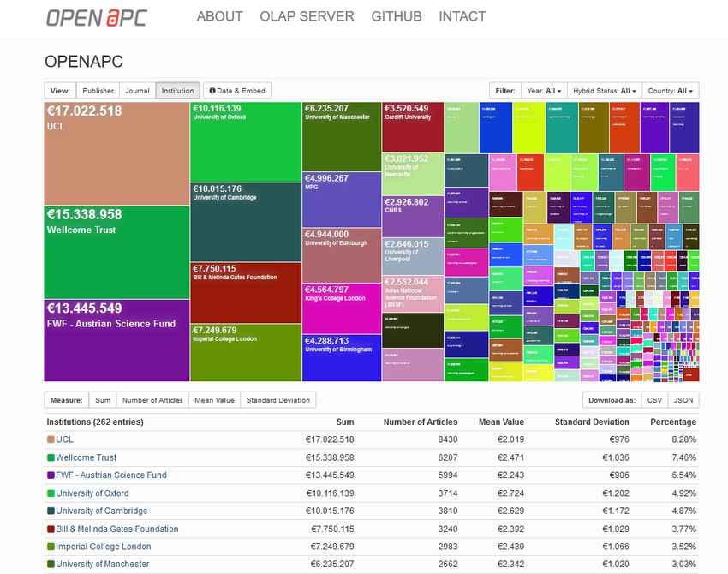Open Wellcome Trust link in table
Screen dimensions: 728x574
click(86, 457)
